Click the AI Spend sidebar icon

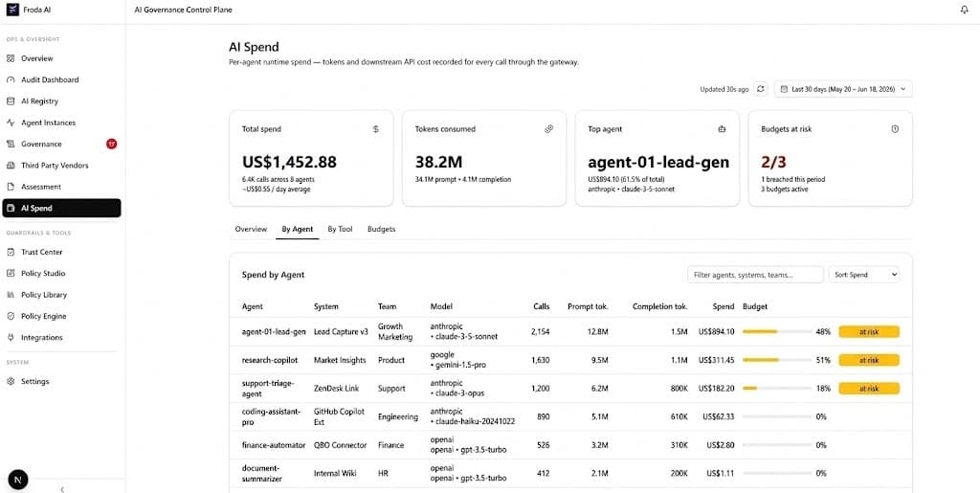(x=10, y=208)
